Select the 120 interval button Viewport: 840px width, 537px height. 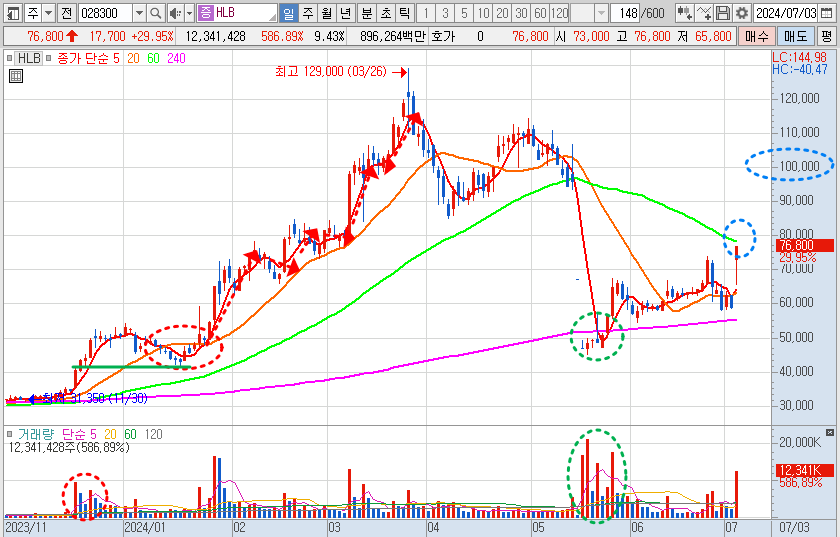[x=559, y=13]
